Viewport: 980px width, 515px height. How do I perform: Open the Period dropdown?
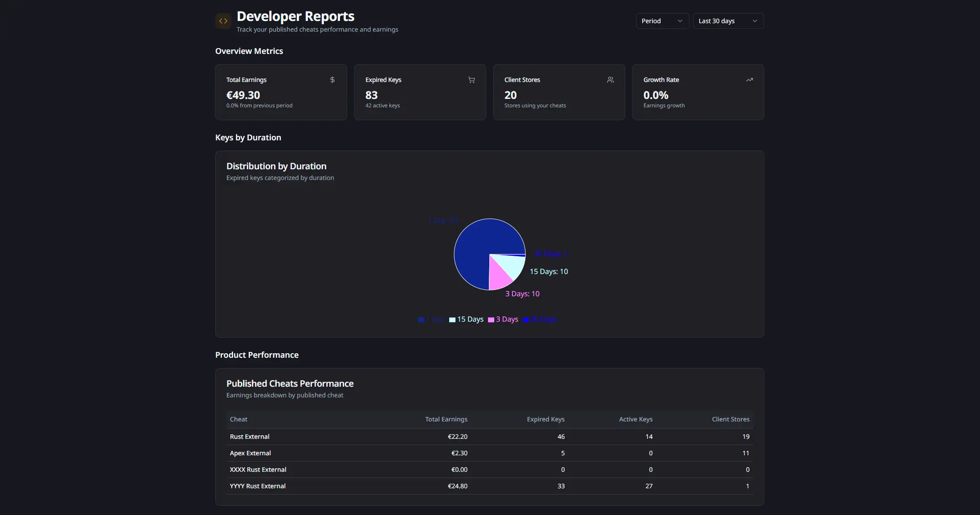point(661,20)
